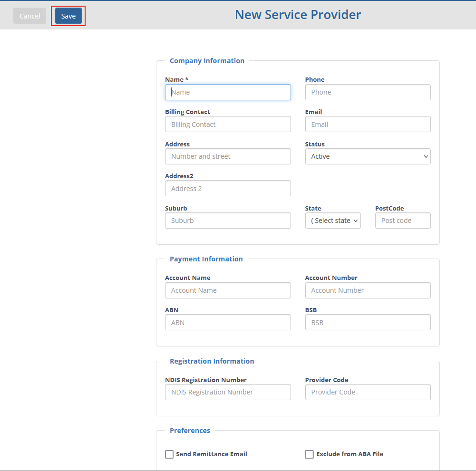Click the ABN input field

[x=228, y=322]
